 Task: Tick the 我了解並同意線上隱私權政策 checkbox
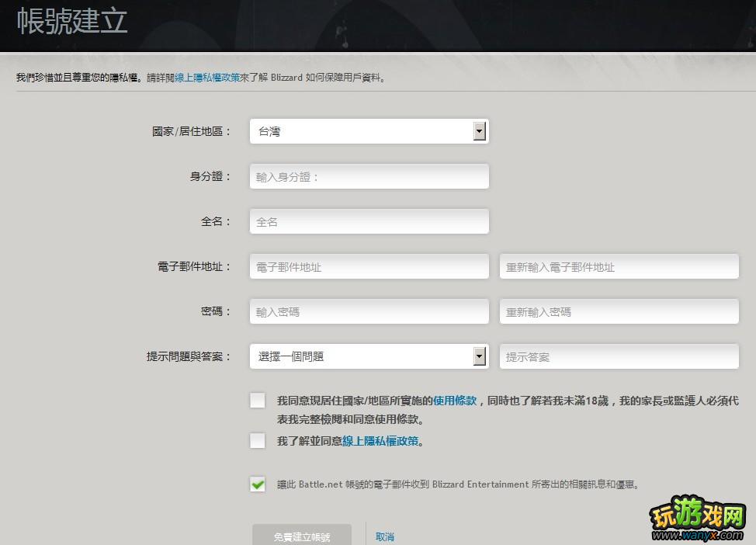click(258, 440)
